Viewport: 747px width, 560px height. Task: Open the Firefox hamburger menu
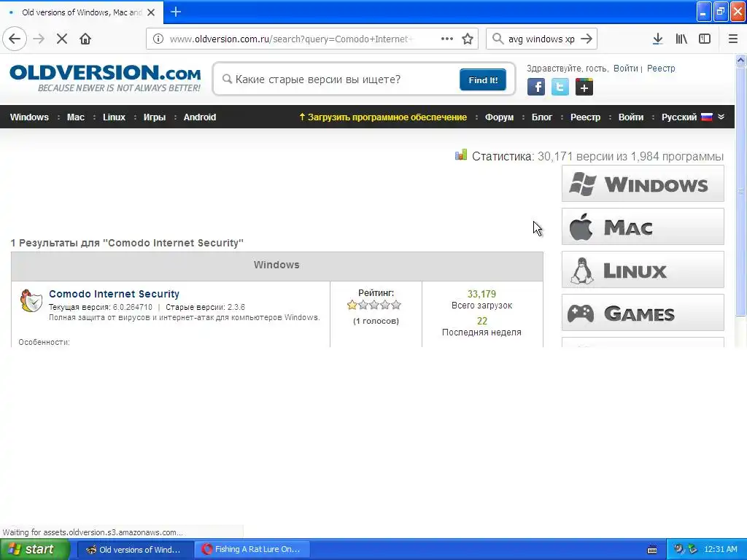pos(732,39)
